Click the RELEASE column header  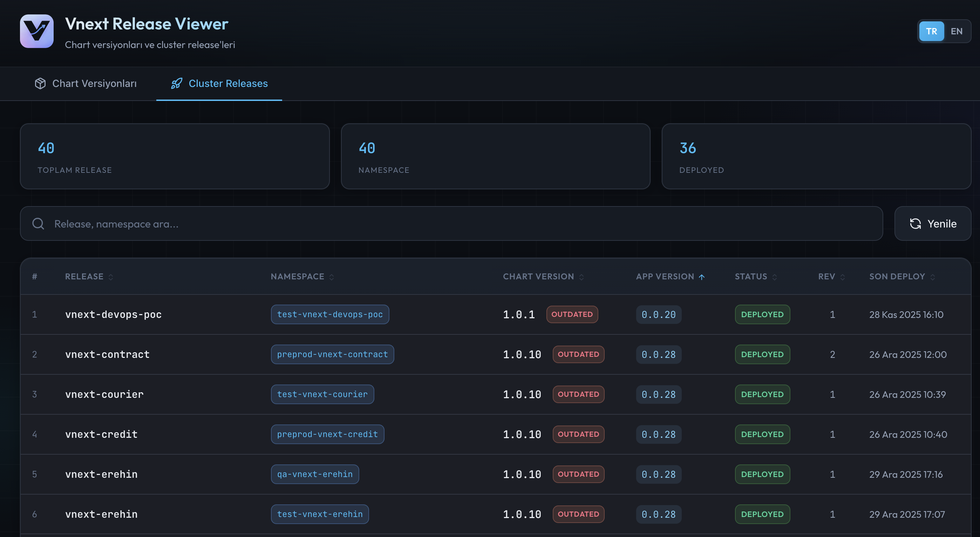84,277
